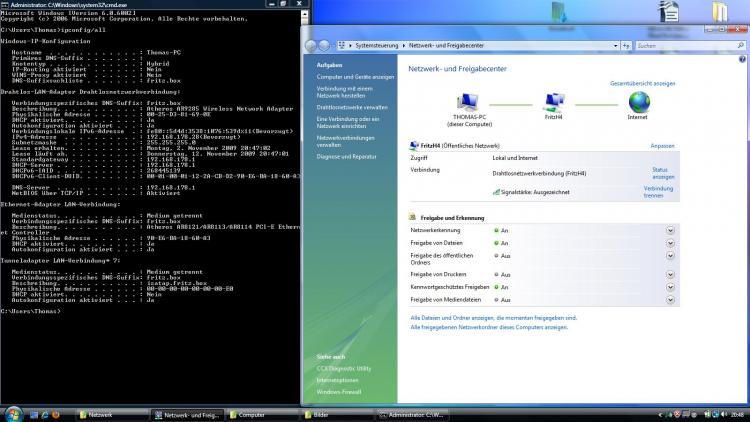Viewport: 750px width, 422px height.
Task: Click the blue help icon in Netzwerk- und Freigabecenter
Action: 742,59
